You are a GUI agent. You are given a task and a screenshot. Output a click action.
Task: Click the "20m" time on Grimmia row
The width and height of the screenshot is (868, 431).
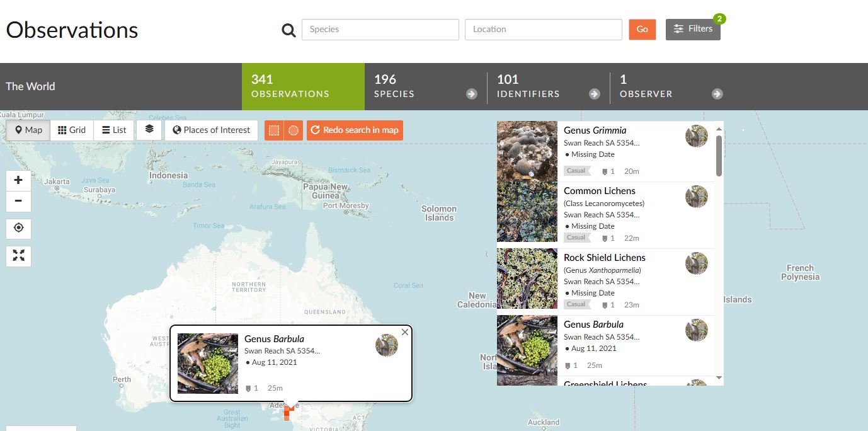coord(631,171)
